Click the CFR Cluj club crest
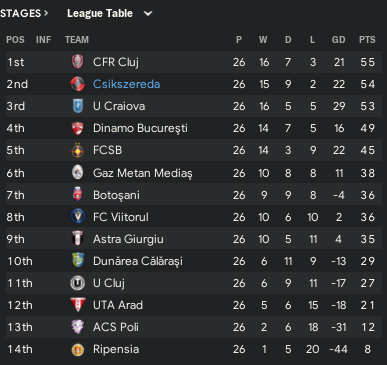387x365 pixels. pos(78,62)
